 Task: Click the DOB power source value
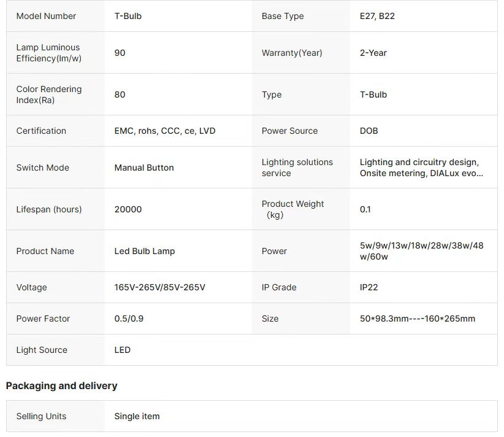coord(368,131)
